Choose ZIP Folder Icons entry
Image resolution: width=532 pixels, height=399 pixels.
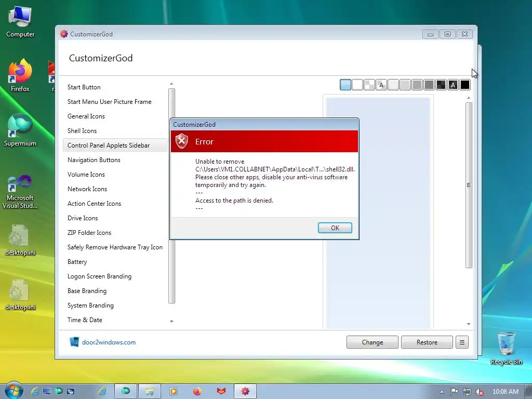tap(115, 233)
